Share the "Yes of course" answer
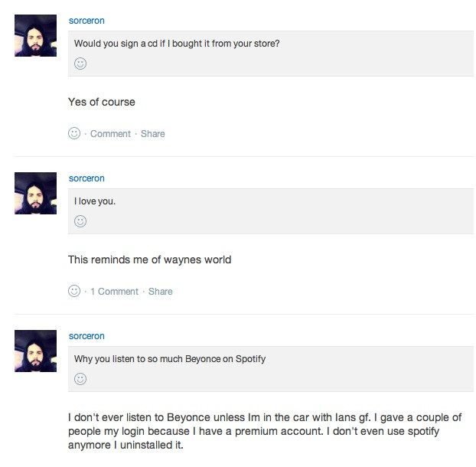 point(153,134)
